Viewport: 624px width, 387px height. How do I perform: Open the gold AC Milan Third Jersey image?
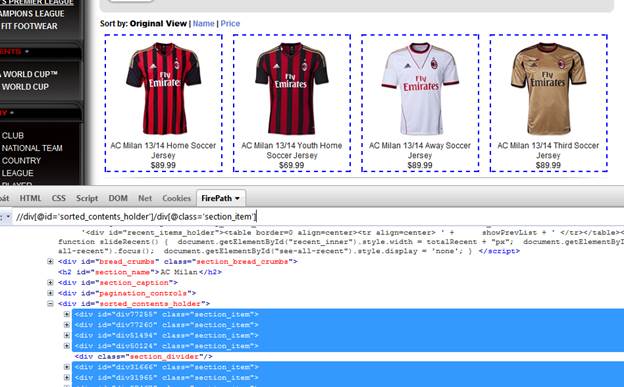(x=548, y=88)
